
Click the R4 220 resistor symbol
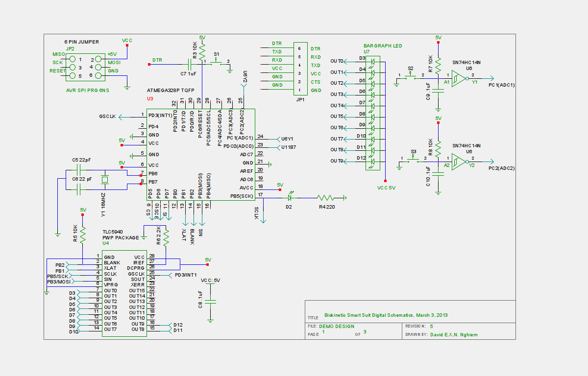(x=325, y=198)
